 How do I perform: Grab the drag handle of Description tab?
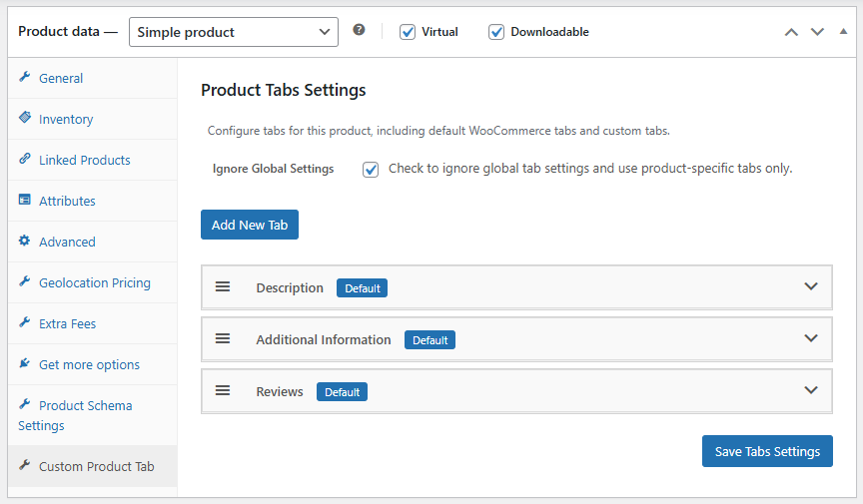pos(223,286)
